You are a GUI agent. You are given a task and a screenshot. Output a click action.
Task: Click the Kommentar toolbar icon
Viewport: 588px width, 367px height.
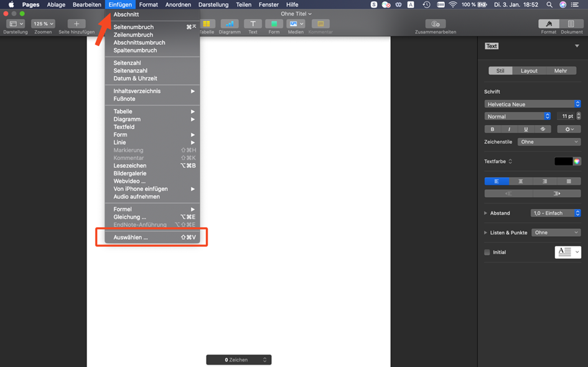pos(320,24)
